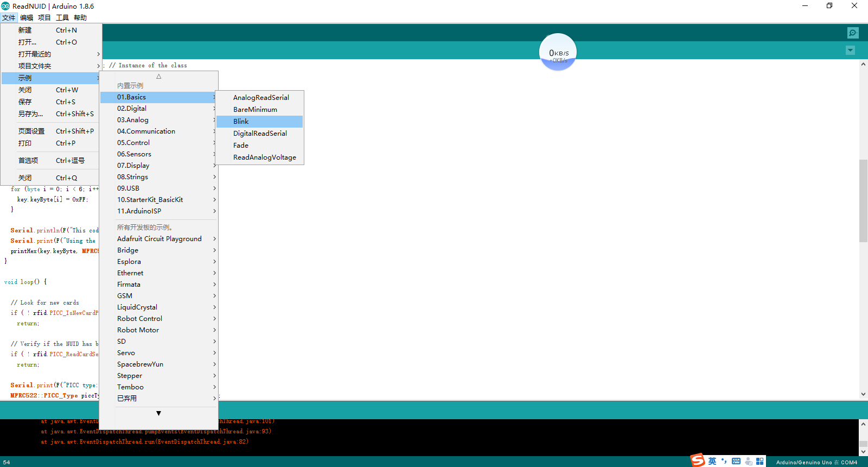Open the 项目 menu
The width and height of the screenshot is (868, 467).
(x=44, y=18)
